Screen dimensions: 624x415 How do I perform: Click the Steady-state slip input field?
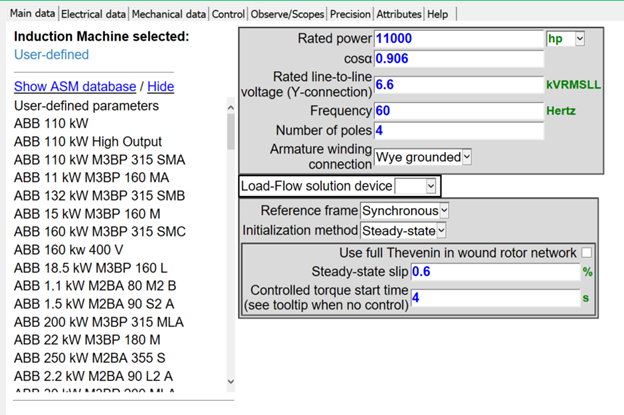pos(495,272)
